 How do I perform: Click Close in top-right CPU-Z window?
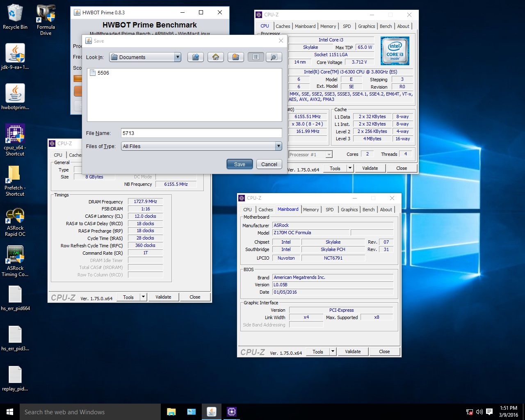(x=402, y=168)
